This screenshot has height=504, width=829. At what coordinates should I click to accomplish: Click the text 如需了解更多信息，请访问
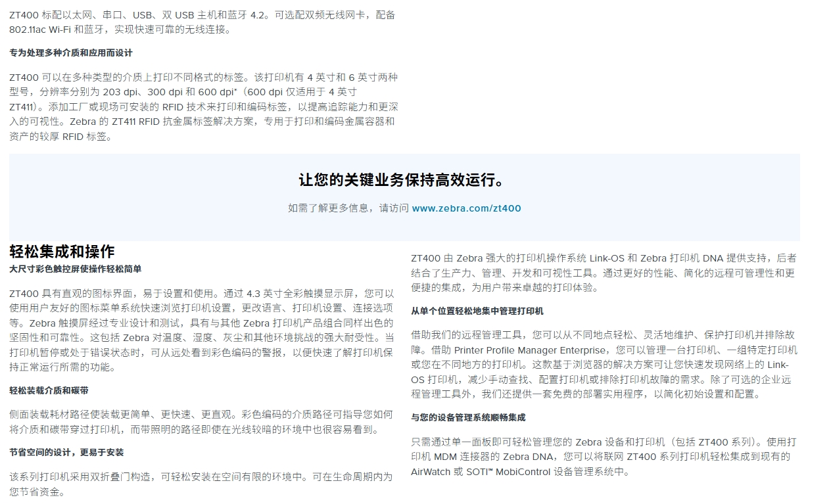(x=348, y=208)
